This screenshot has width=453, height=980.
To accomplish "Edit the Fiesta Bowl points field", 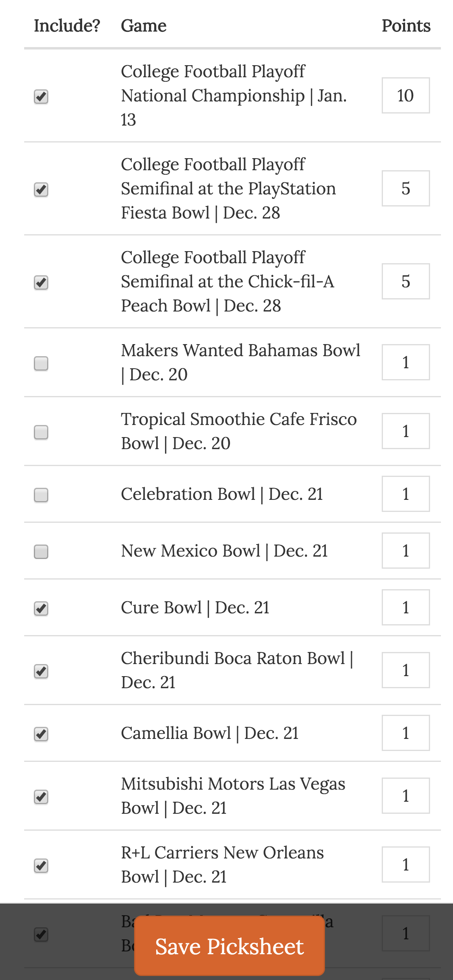I will click(405, 188).
